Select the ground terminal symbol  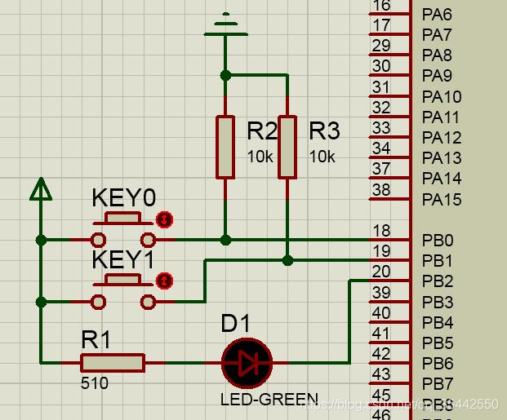pyautogui.click(x=225, y=24)
